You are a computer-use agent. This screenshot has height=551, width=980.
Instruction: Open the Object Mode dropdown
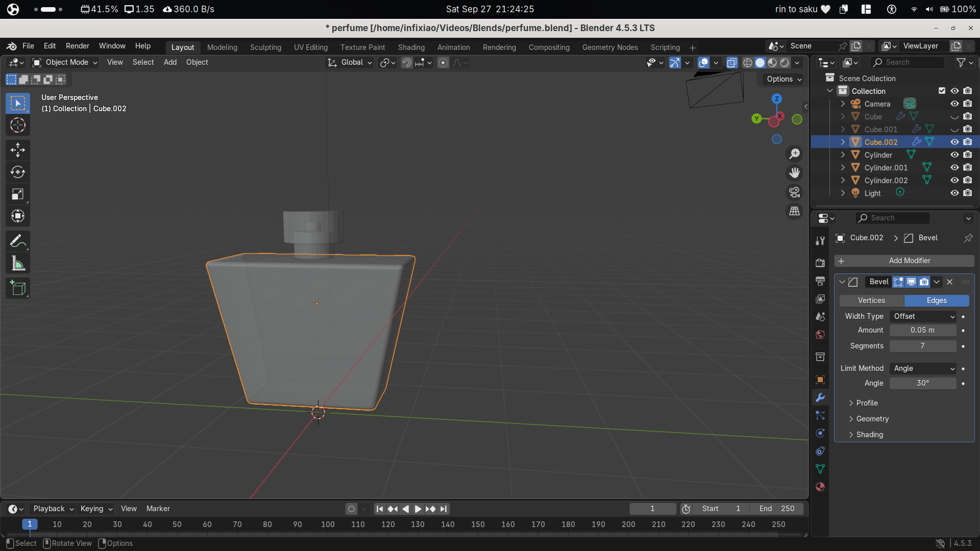(x=65, y=62)
